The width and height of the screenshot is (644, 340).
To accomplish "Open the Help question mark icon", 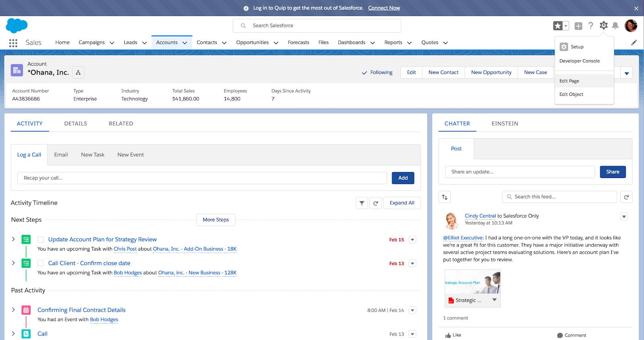I will pyautogui.click(x=590, y=26).
